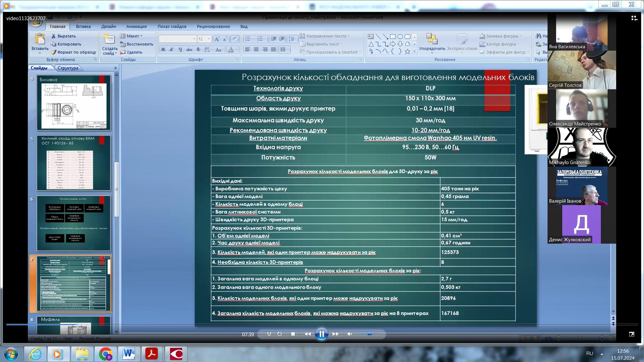Screen dimensions: 644x362
Task: Toggle repeat mode in media player
Action: click(279, 334)
